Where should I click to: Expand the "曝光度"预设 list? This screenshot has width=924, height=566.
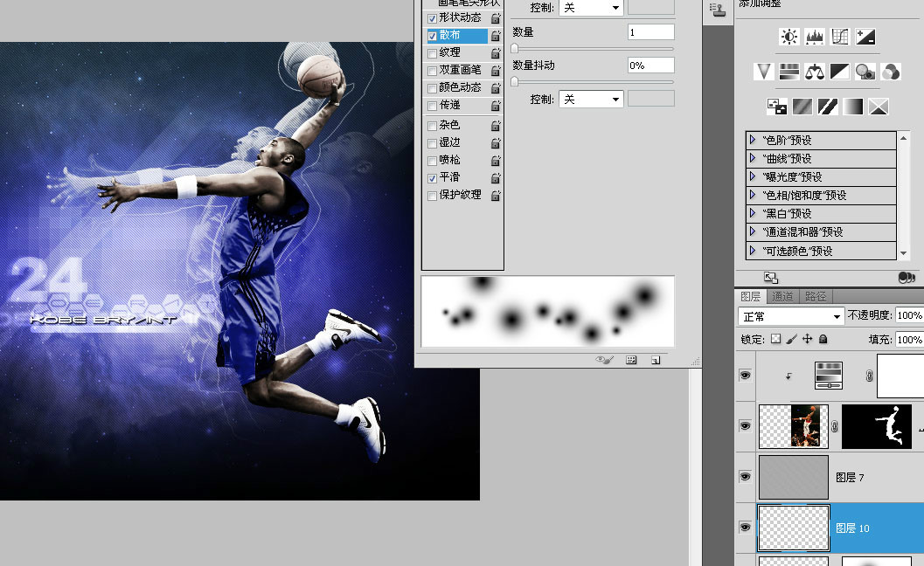pyautogui.click(x=753, y=176)
